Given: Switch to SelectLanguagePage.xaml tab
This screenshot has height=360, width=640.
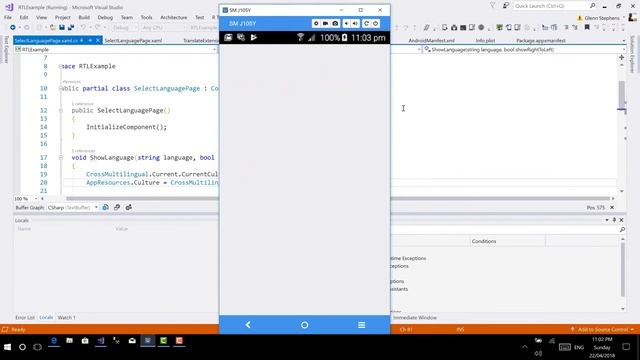Looking at the screenshot, I should (133, 40).
